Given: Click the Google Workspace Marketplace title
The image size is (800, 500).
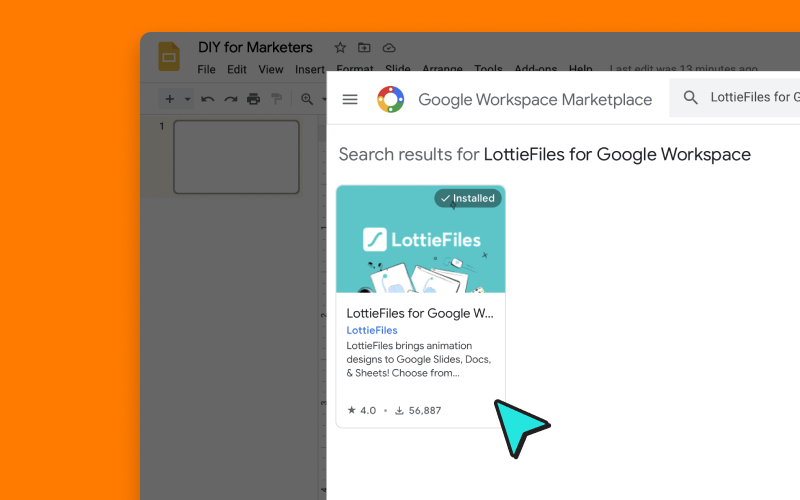Looking at the screenshot, I should coord(535,99).
